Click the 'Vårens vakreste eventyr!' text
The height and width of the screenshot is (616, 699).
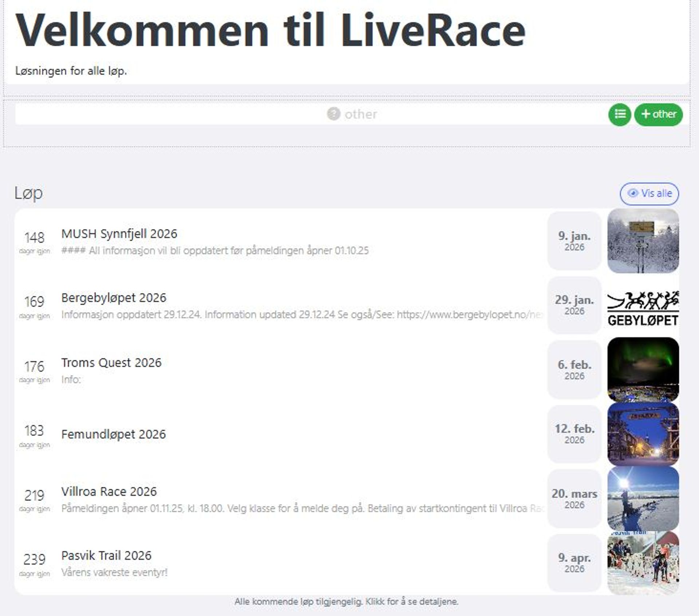114,572
